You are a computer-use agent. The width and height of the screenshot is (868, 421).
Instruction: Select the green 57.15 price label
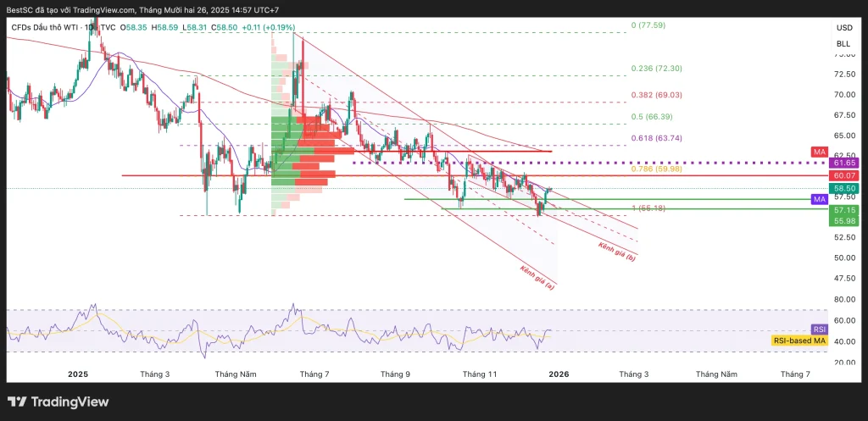(843, 209)
